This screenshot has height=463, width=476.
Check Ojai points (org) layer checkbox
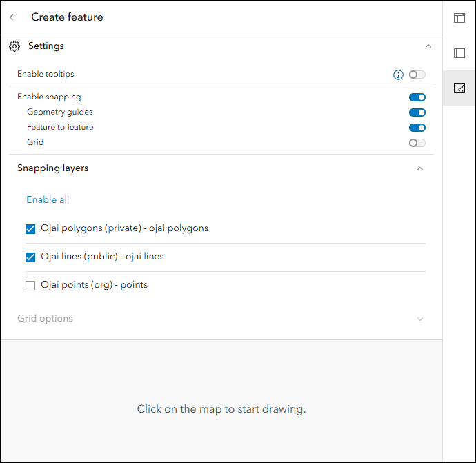30,286
